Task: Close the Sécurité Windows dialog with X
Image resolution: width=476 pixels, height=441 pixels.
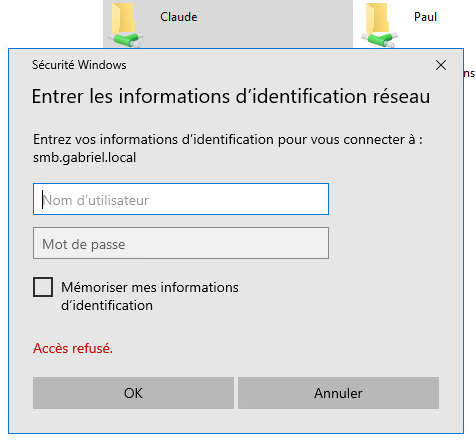Action: [441, 65]
